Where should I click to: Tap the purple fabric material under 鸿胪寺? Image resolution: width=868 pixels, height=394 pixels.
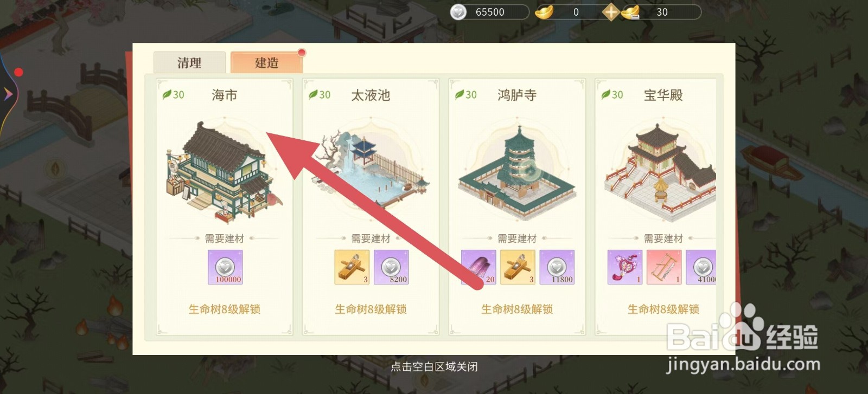click(x=478, y=267)
